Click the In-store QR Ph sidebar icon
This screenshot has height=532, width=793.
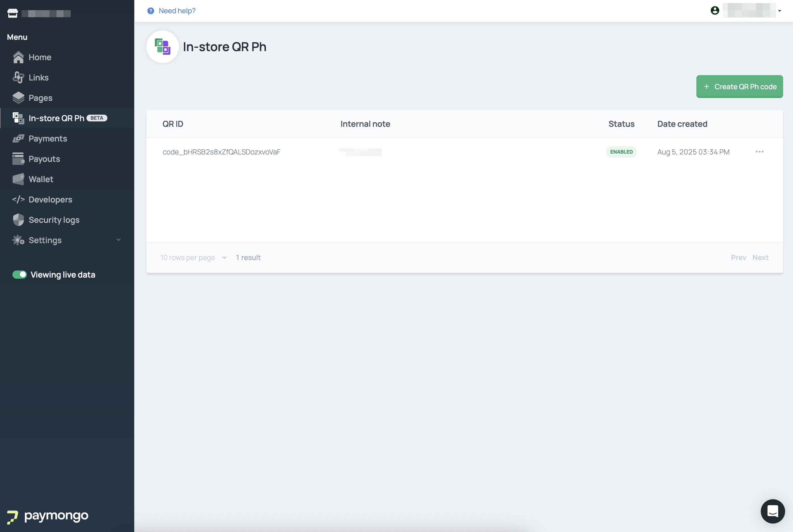(x=18, y=118)
